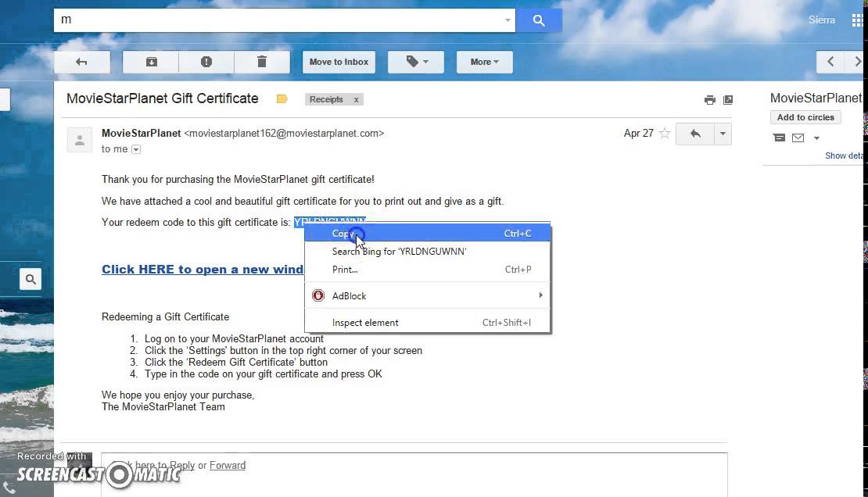Open the AdBlock submenu
This screenshot has height=497, width=868.
[428, 296]
